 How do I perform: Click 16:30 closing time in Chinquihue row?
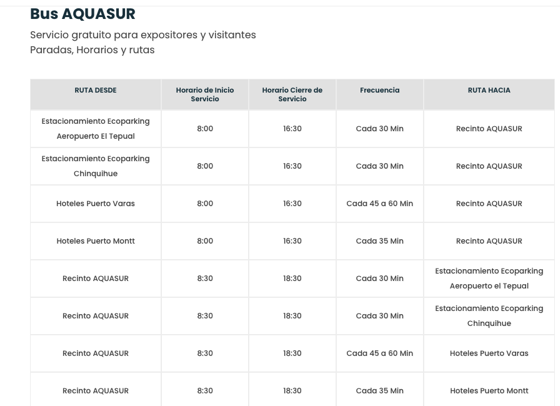pyautogui.click(x=292, y=166)
